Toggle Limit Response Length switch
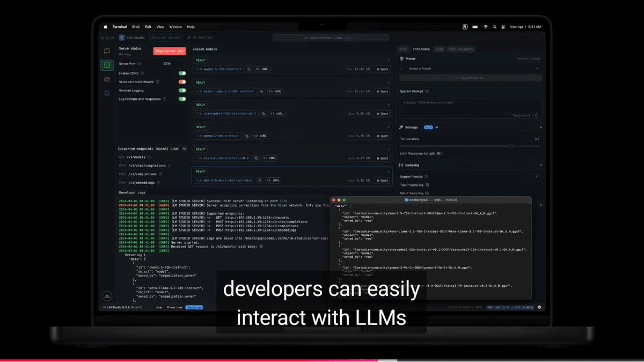Screen dimensions: 644x362 pos(440,154)
